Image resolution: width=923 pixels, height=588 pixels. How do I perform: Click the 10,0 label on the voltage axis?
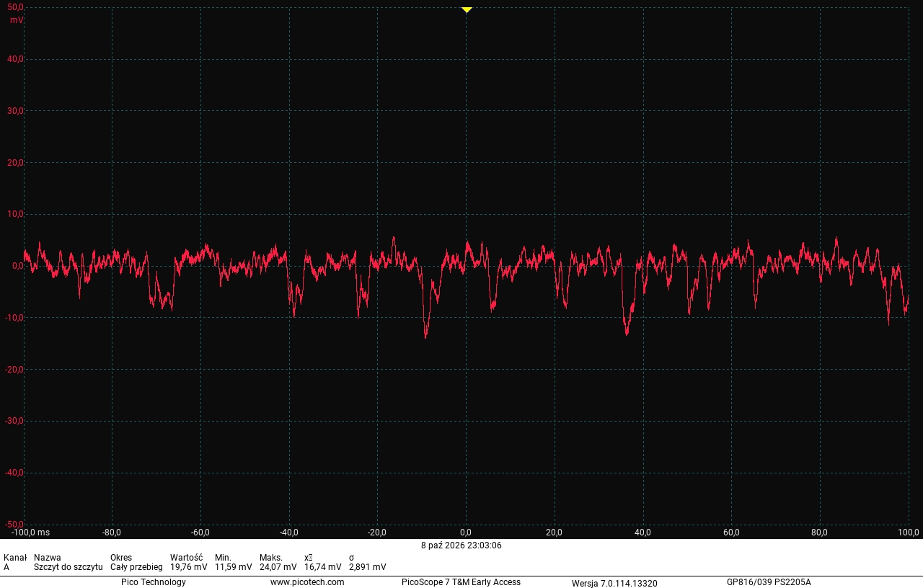[x=16, y=214]
